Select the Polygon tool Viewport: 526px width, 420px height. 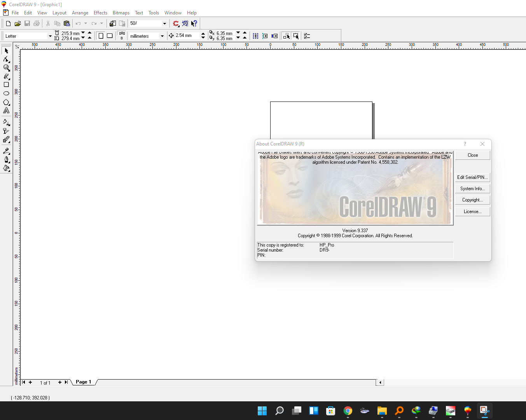tap(6, 102)
